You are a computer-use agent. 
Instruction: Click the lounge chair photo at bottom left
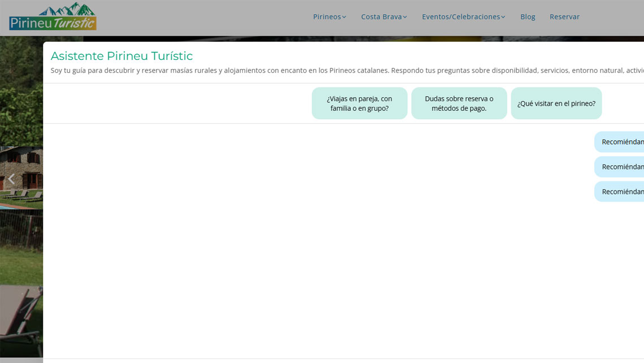[21, 317]
